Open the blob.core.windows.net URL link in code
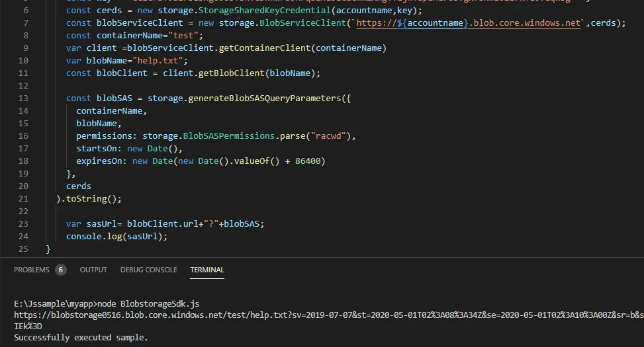Screen dimensions: 644x347 468,23
